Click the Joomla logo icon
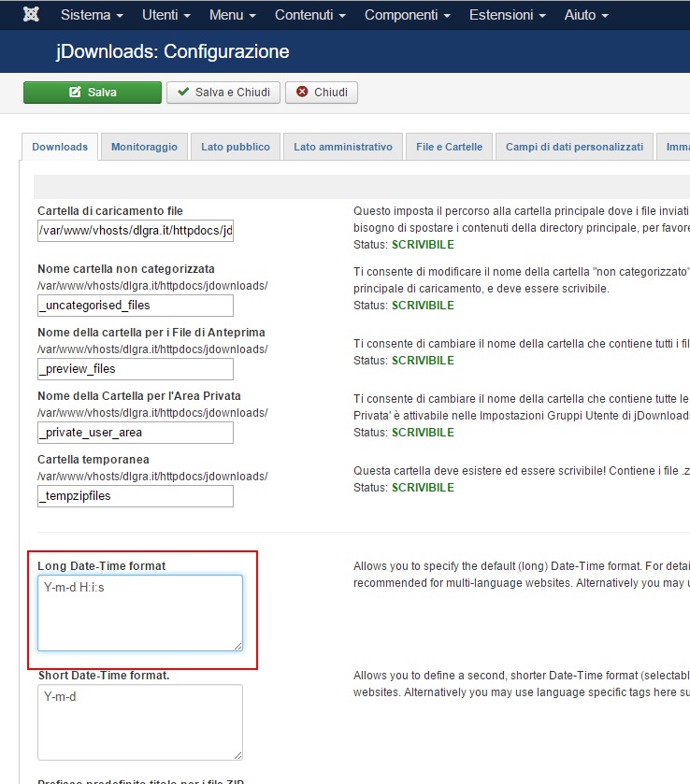The width and height of the screenshot is (690, 784). (x=31, y=14)
